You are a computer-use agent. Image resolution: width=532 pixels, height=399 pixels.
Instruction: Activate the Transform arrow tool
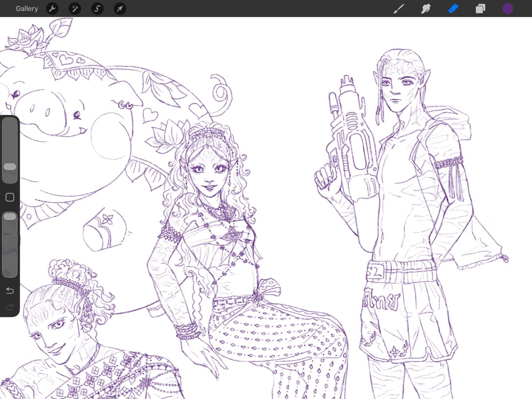tap(120, 8)
